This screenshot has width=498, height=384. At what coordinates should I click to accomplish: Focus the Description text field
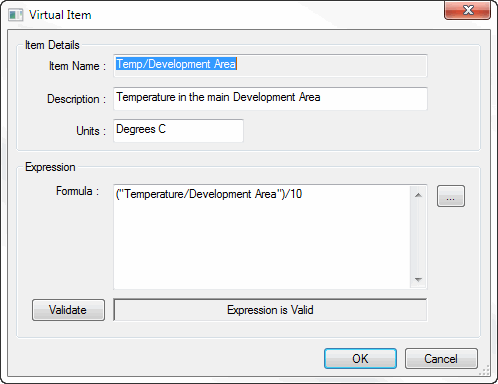[x=270, y=99]
